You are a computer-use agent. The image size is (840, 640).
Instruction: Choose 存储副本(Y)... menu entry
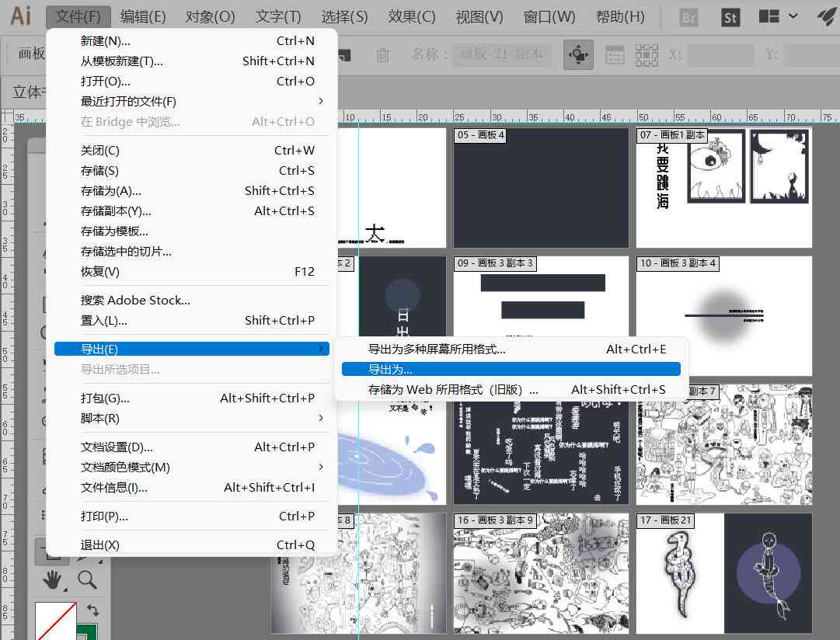tap(192, 211)
